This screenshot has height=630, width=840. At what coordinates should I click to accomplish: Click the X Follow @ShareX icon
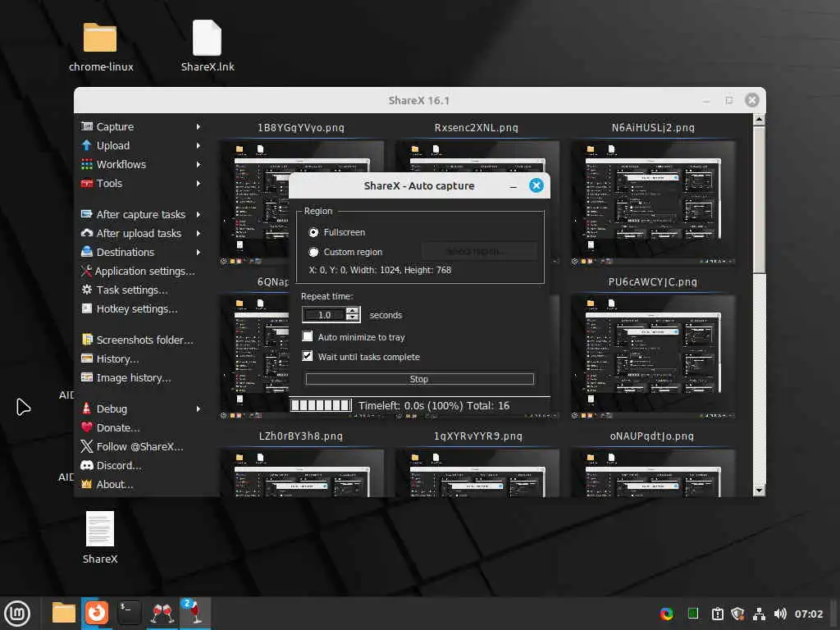click(86, 446)
